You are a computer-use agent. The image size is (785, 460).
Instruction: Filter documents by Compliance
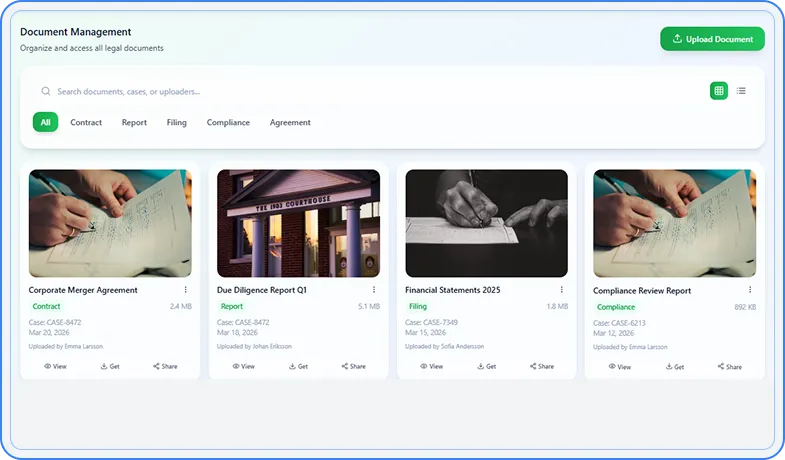(228, 122)
